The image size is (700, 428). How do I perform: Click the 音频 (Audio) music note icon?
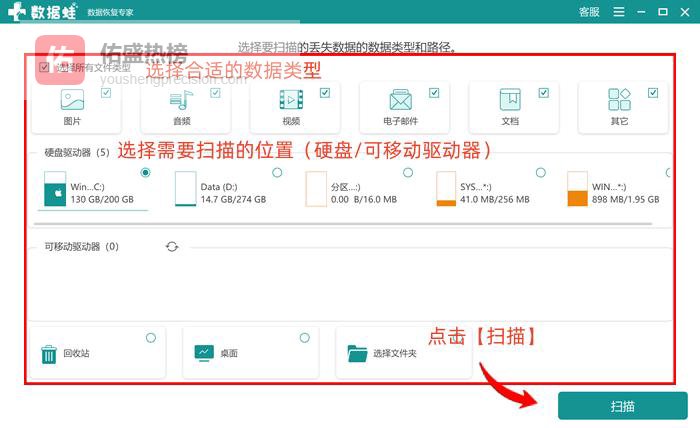(180, 100)
